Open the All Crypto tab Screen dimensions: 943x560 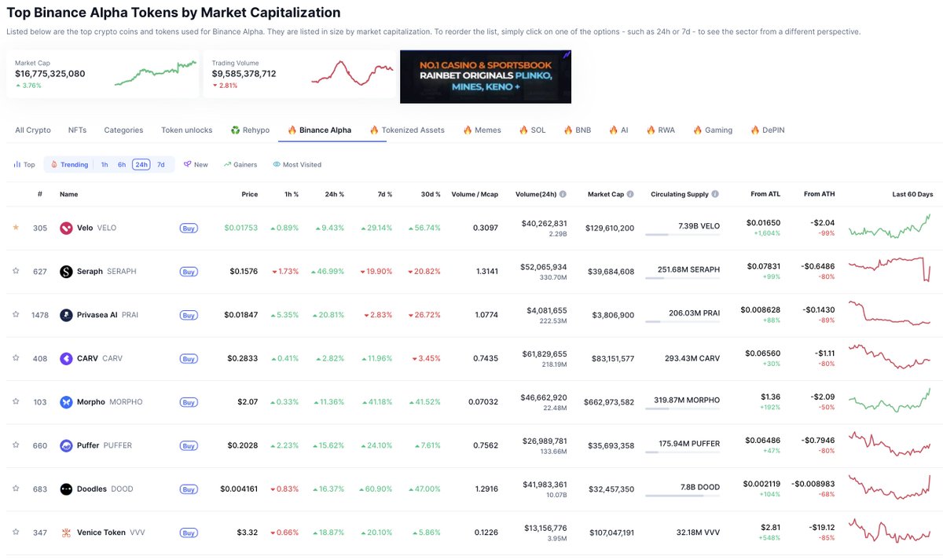point(33,130)
